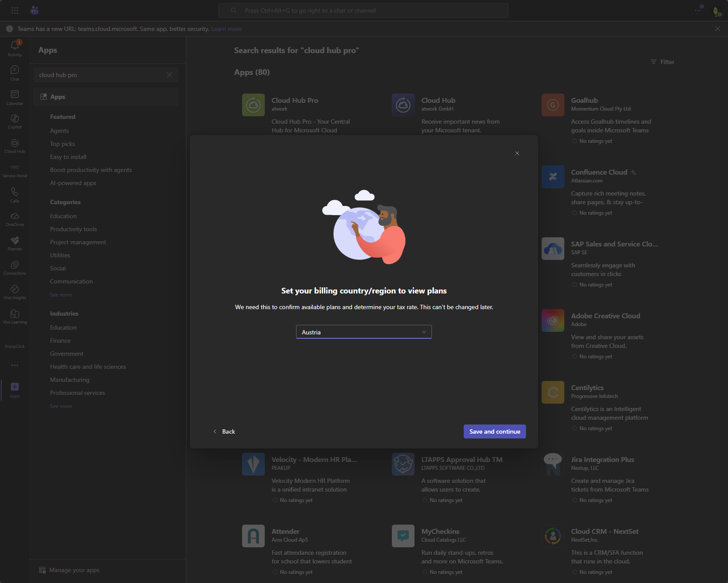Image resolution: width=728 pixels, height=583 pixels.
Task: Open Service-Portal from the sidebar
Action: click(x=15, y=170)
